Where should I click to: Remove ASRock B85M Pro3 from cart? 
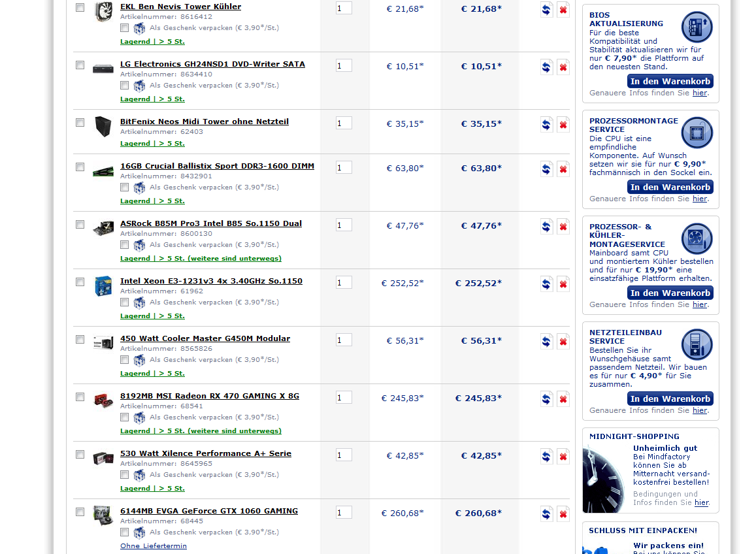(563, 227)
